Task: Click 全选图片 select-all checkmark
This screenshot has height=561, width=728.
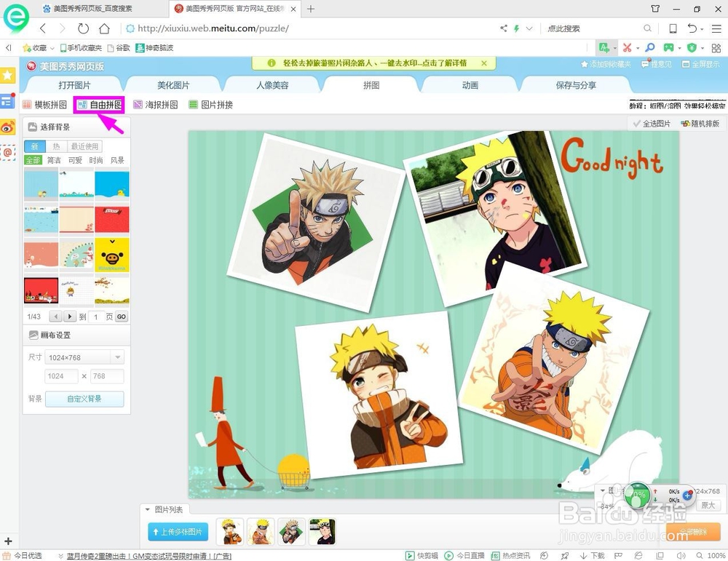Action: pos(652,124)
